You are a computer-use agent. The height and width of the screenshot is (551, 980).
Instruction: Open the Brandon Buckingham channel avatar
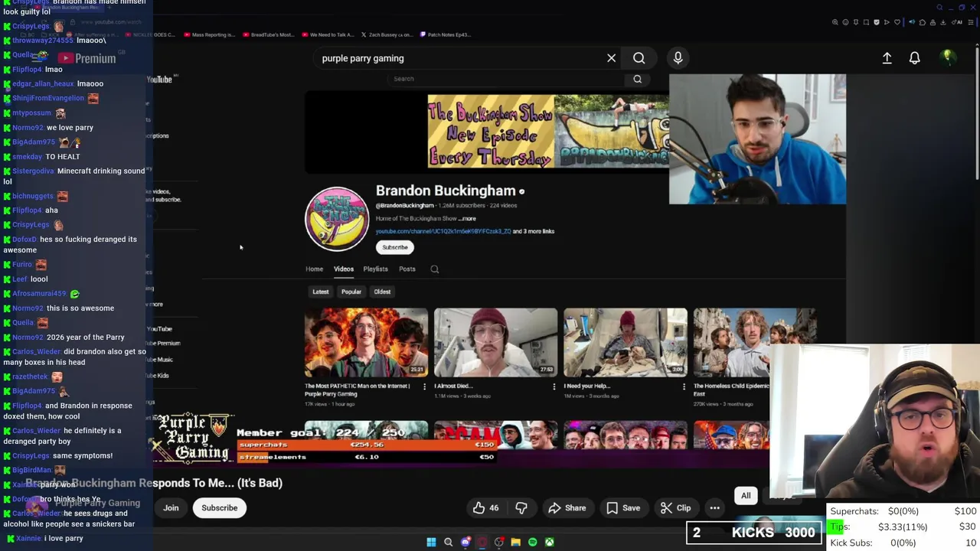point(337,219)
